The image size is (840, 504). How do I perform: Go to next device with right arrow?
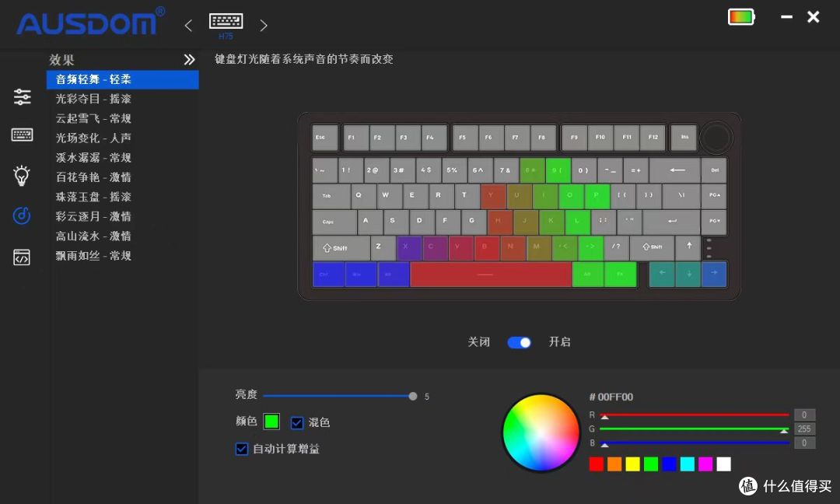(263, 25)
